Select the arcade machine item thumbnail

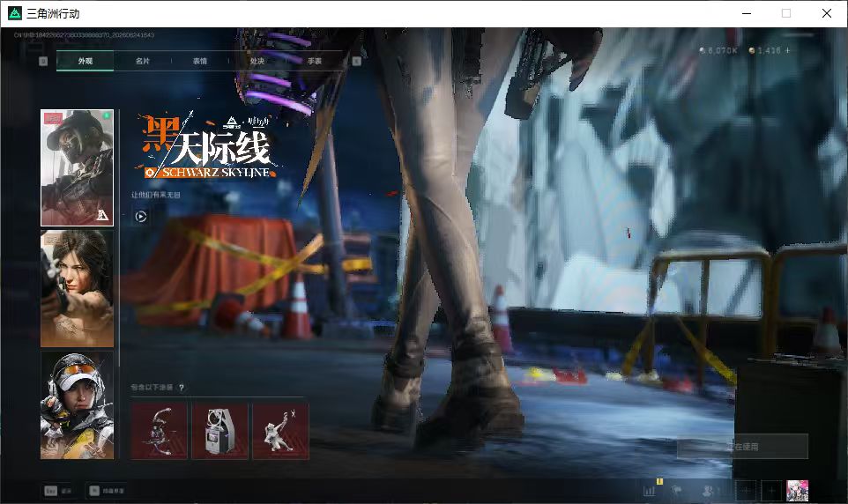tap(219, 431)
